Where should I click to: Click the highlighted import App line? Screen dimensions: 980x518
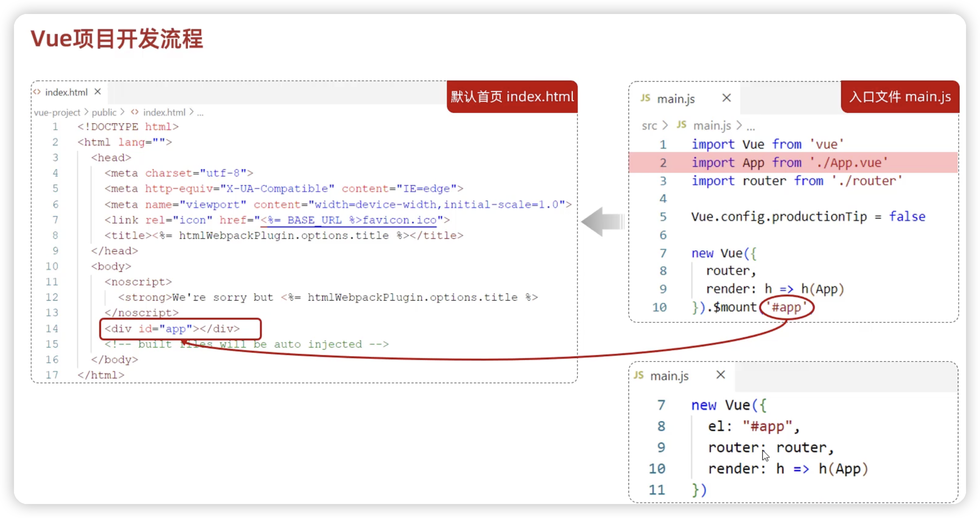(789, 162)
